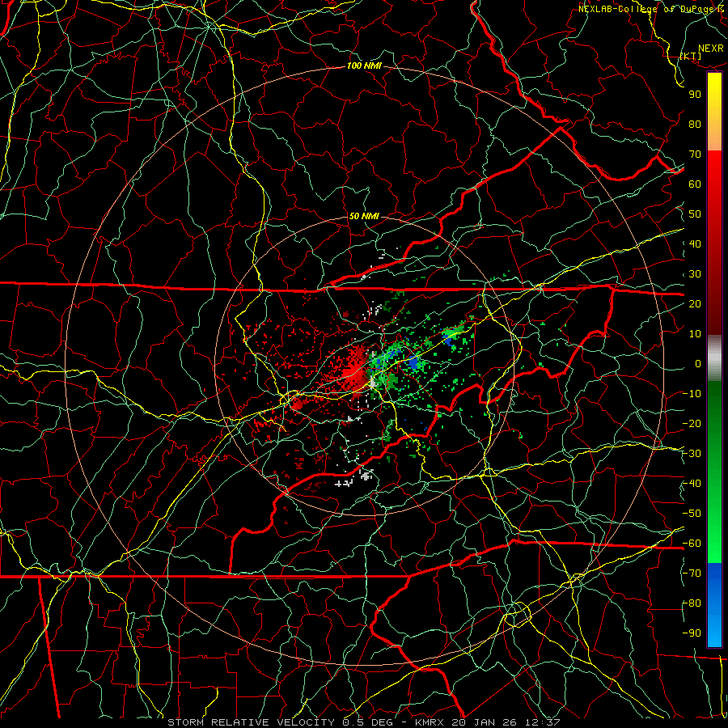Screen dimensions: 728x728
Task: Click the -70 label on the velocity scale
Action: tap(692, 574)
